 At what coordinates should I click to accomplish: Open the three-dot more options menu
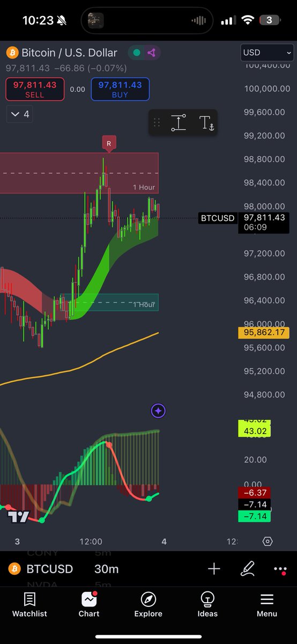[280, 569]
